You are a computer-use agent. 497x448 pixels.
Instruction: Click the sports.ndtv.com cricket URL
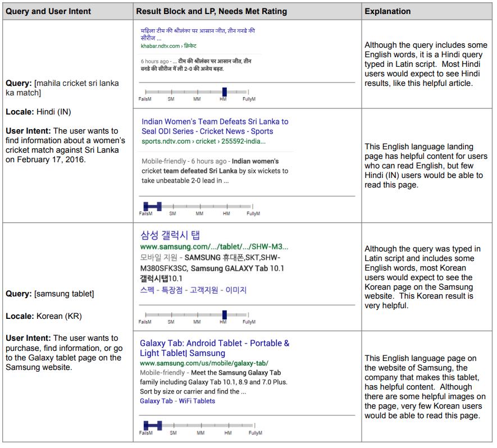point(203,141)
